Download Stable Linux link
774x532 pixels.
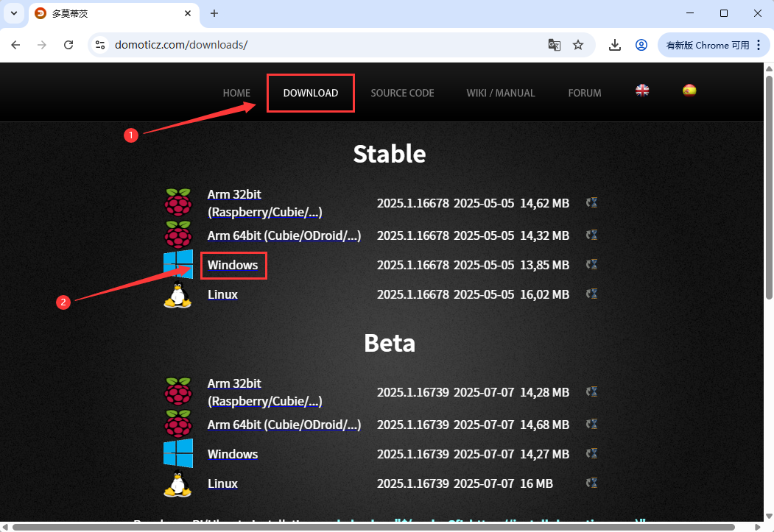222,295
